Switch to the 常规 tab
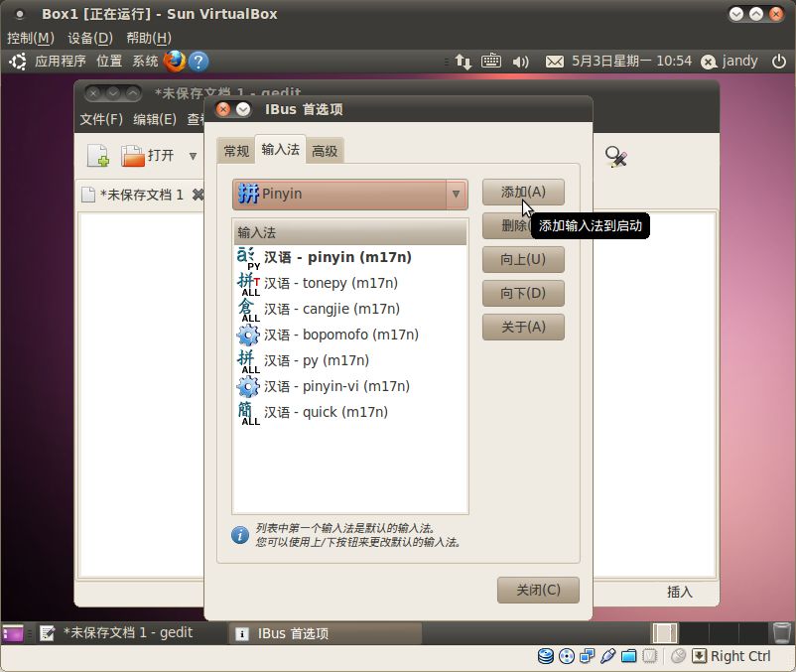 pos(236,151)
